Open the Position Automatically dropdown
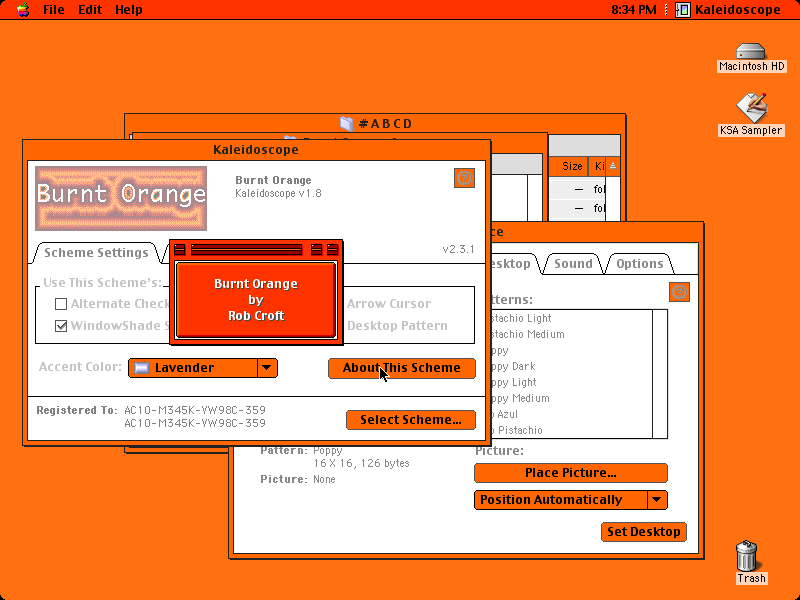Screen dimensions: 800x600 (570, 500)
